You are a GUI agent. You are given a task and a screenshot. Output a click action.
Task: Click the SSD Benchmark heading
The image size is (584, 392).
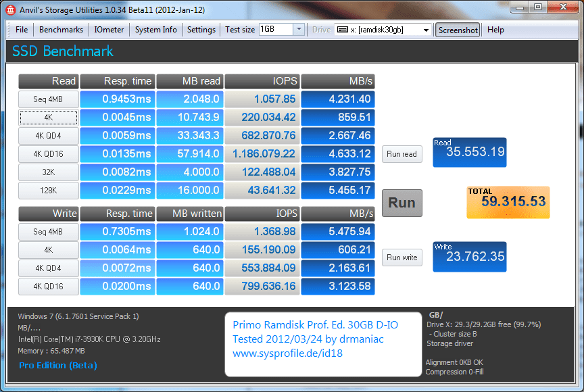point(63,51)
